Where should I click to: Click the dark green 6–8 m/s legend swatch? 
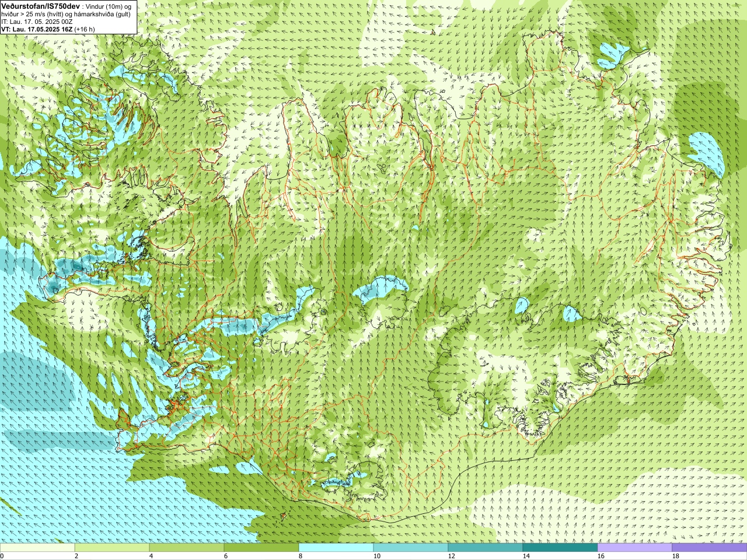[x=261, y=548]
